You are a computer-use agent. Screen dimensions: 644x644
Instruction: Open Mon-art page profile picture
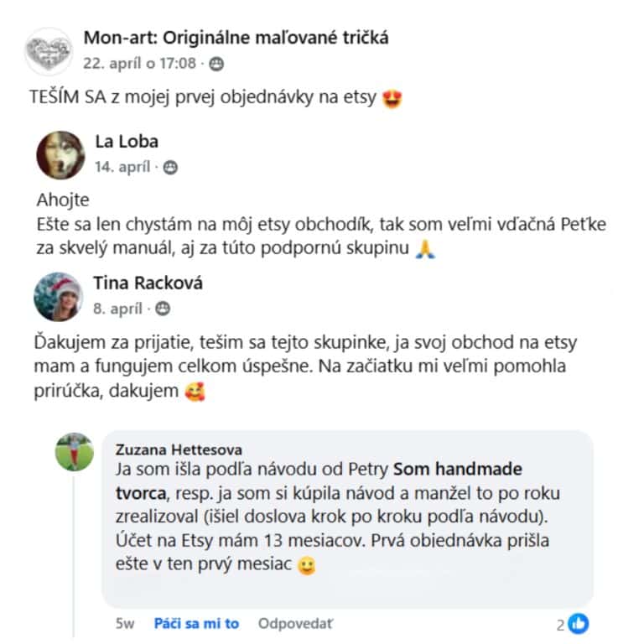[49, 51]
